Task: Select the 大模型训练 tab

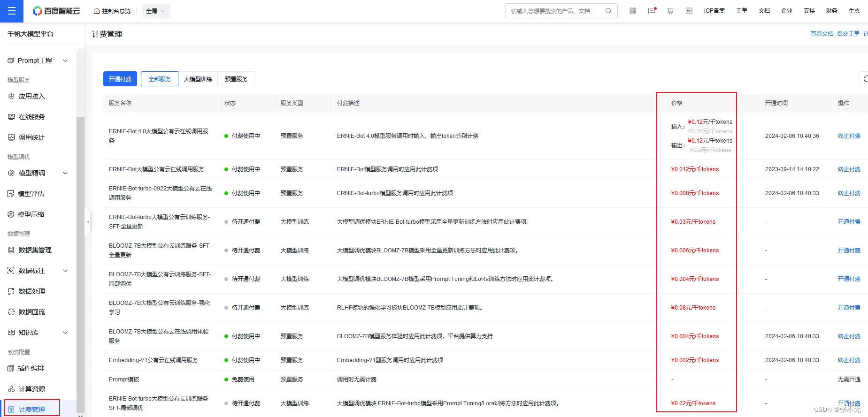Action: (x=198, y=79)
